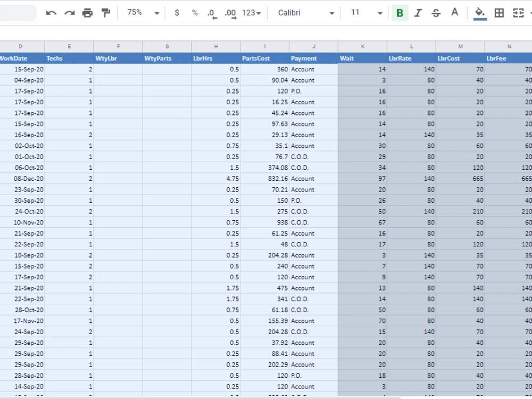
Task: Open the 75% zoom dropdown
Action: click(143, 13)
